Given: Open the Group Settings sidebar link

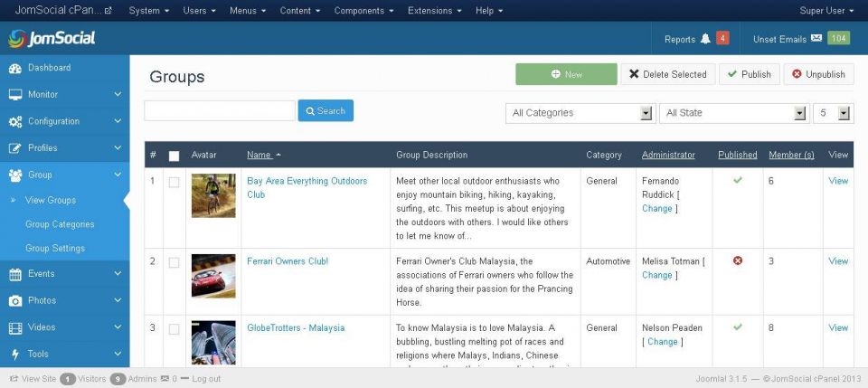Looking at the screenshot, I should point(55,249).
